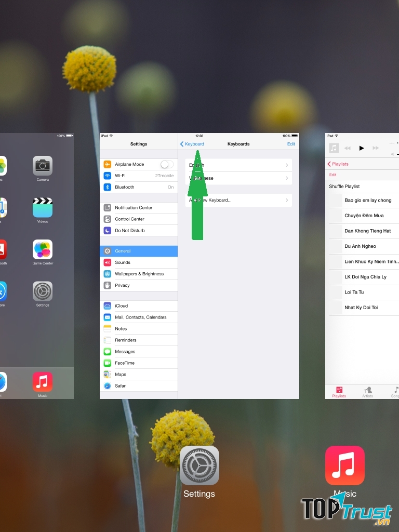Toggle the Airplane Mode switch
Viewport: 399px width, 532px height.
click(x=166, y=164)
